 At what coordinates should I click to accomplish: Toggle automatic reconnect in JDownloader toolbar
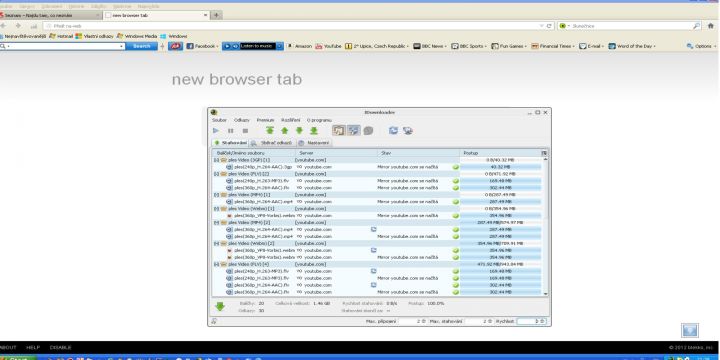click(x=354, y=131)
